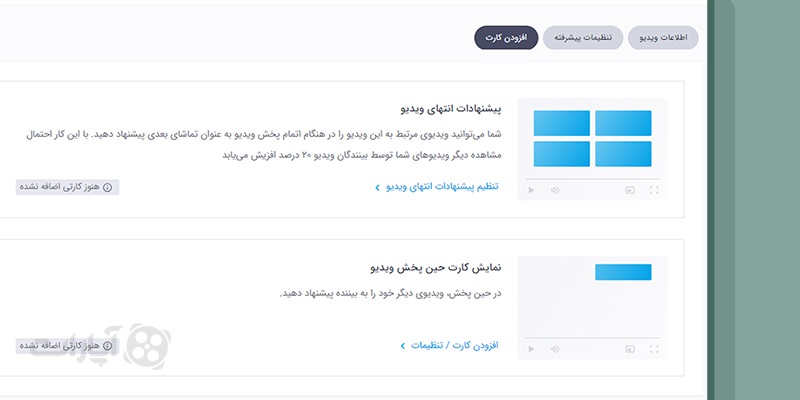Click the in-video card preview thumbnail
Screen dimensions: 800x400
coord(592,308)
